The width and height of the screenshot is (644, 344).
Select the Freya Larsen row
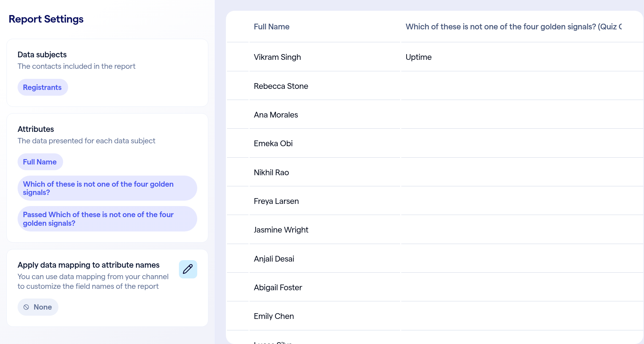point(435,201)
